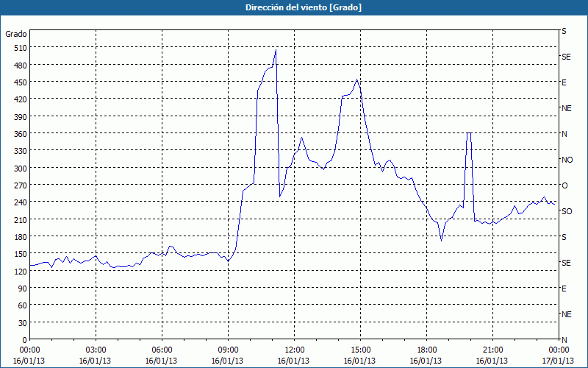Viewport: 588px width, 368px height.
Task: Click the S compass label at the 180 level
Action: coord(564,237)
